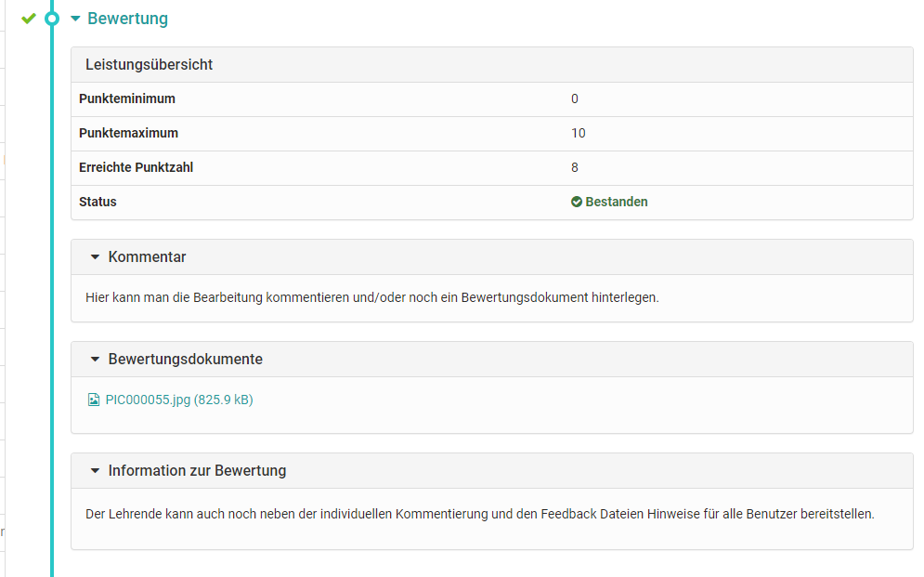Select the Punktemaximum value 10
The height and width of the screenshot is (577, 924).
click(x=579, y=133)
